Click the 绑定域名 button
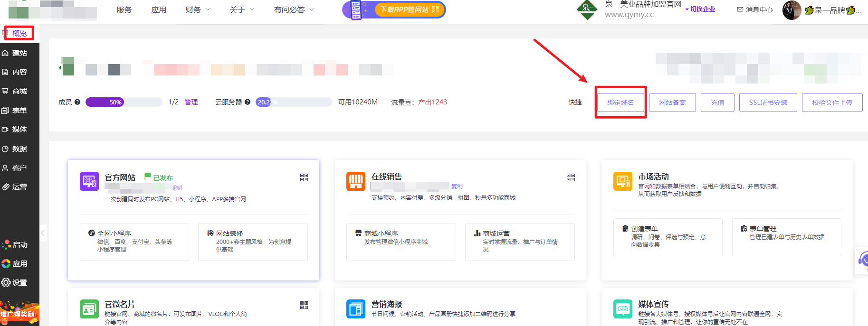 click(x=620, y=102)
